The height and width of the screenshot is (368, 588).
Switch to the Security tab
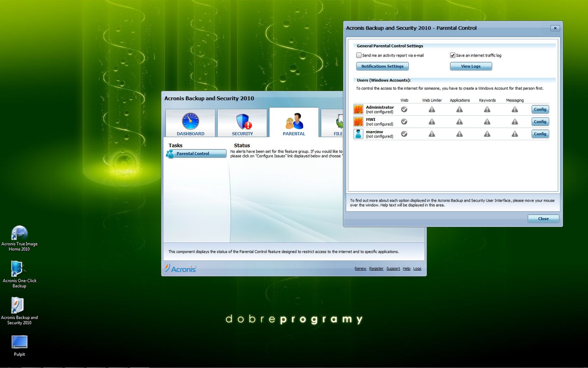(x=242, y=123)
